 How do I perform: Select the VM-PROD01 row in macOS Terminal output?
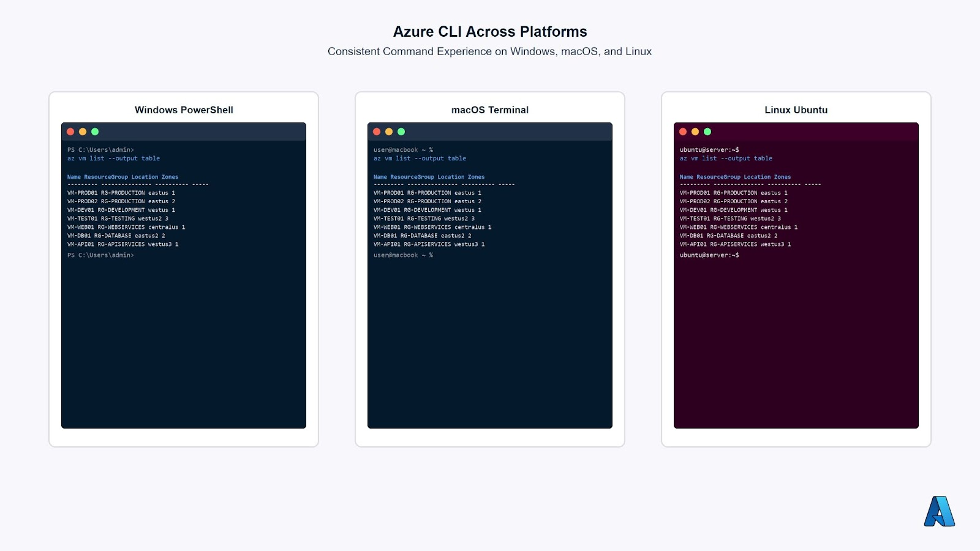point(427,192)
